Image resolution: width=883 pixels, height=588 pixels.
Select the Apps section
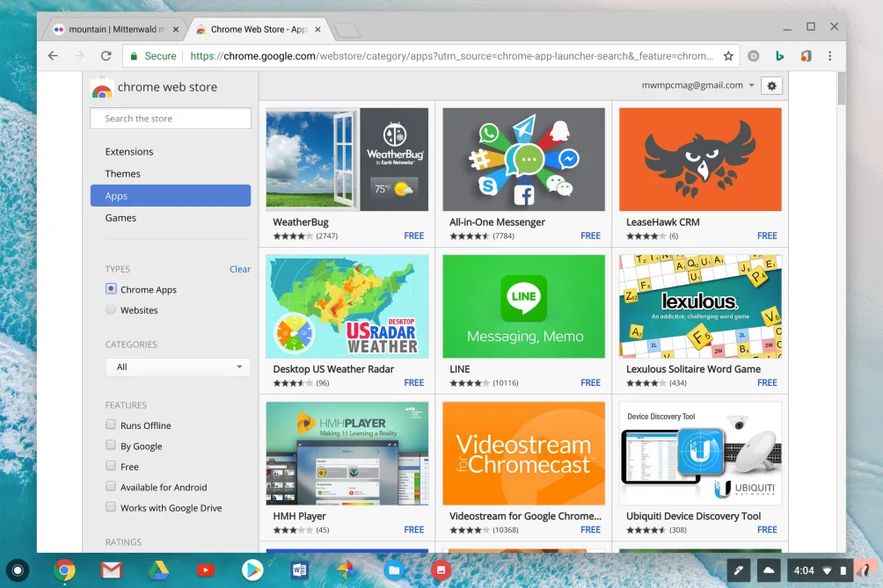click(171, 195)
